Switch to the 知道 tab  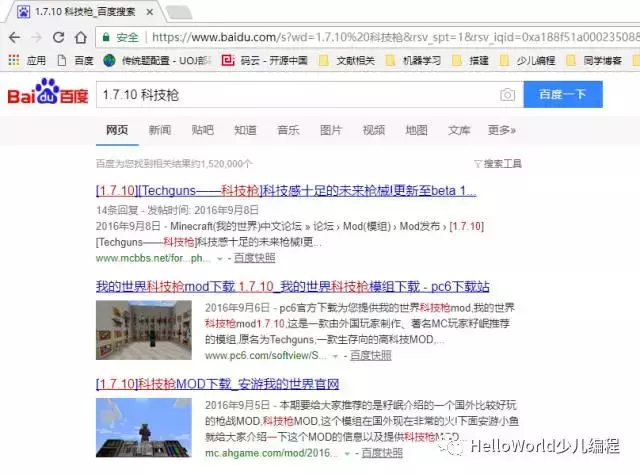click(245, 130)
